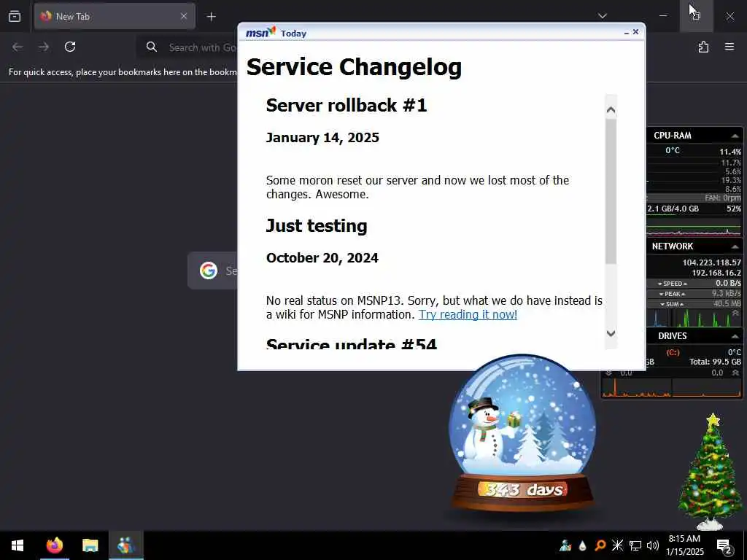Click the Christmas tree desktop gadget
This screenshot has height=560, width=747.
[x=711, y=472]
